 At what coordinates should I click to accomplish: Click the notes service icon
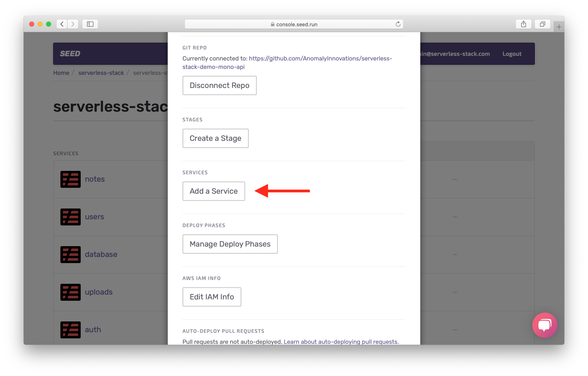tap(70, 179)
